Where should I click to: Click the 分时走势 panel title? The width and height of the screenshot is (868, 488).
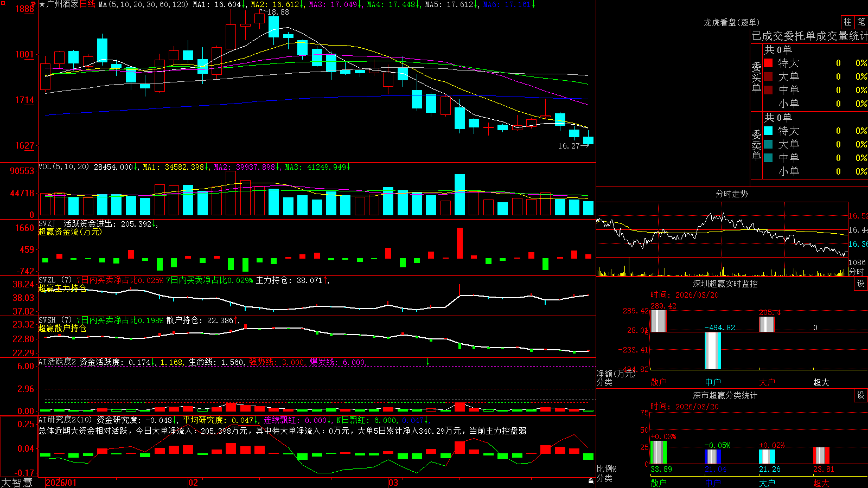[731, 194]
